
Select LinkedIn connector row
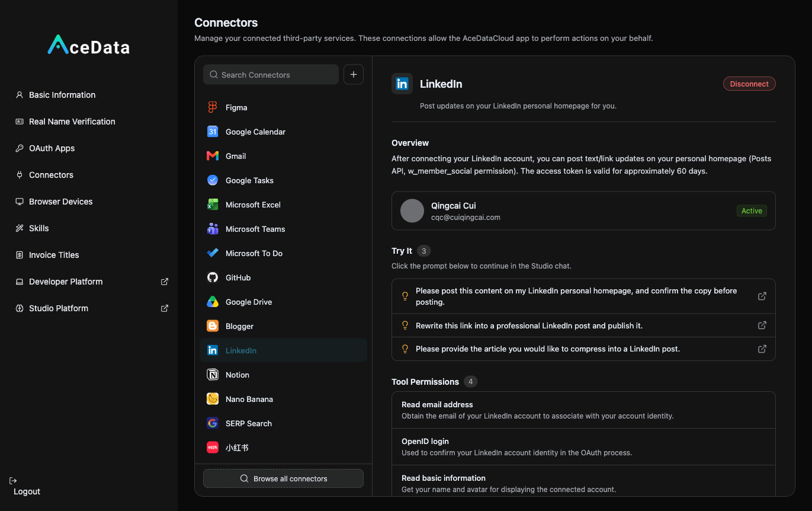(283, 350)
